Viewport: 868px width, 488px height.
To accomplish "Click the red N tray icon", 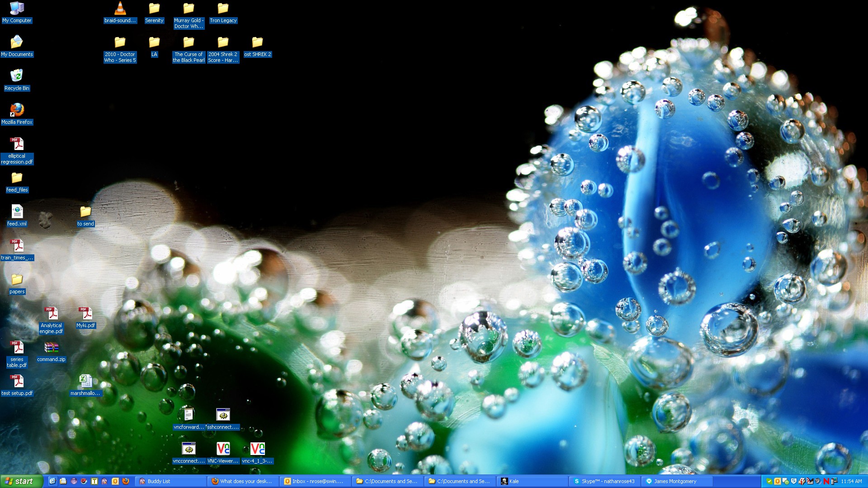I will [x=826, y=481].
